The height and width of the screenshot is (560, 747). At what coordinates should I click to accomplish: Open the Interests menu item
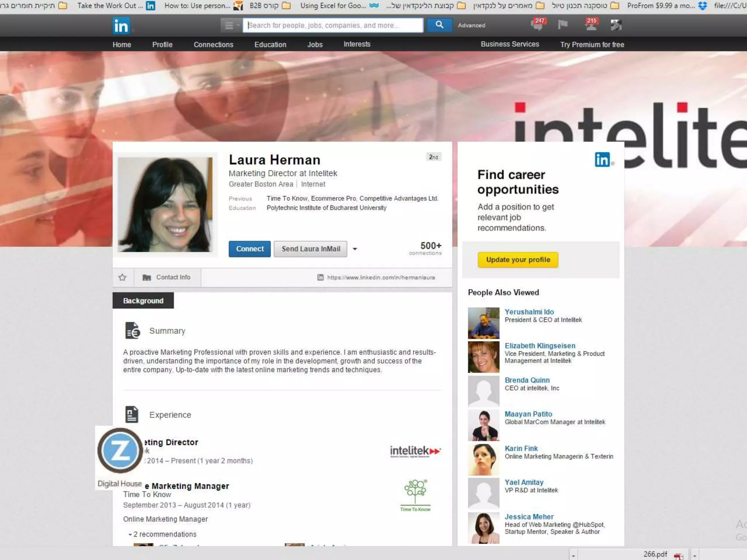click(x=357, y=44)
